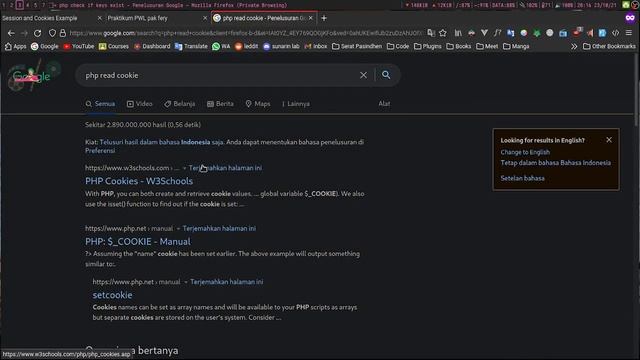This screenshot has width=640, height=360.
Task: Expand the Books bookmarks folder
Action: click(x=459, y=47)
